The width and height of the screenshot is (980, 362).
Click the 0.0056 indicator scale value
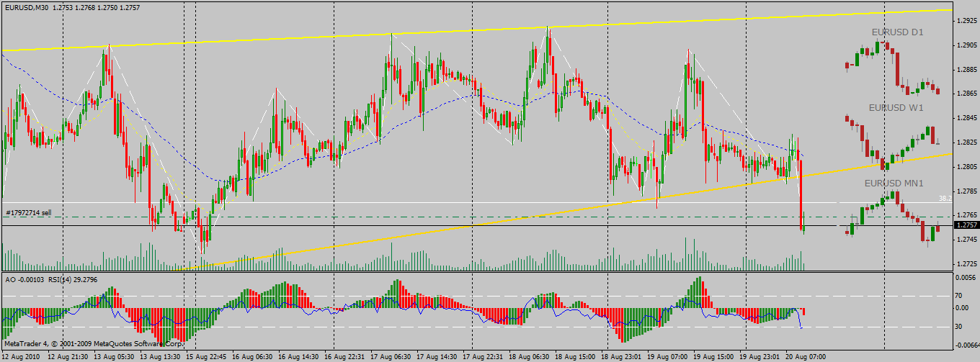966,277
